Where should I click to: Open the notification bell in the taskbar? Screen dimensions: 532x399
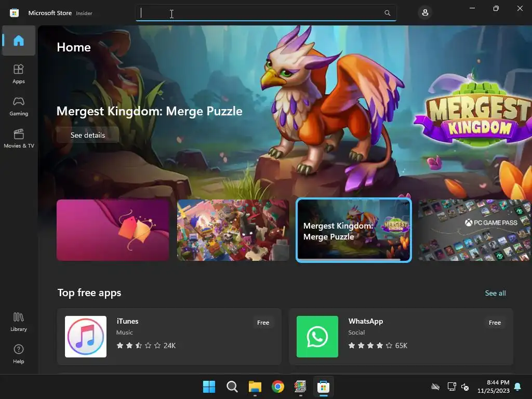click(517, 387)
